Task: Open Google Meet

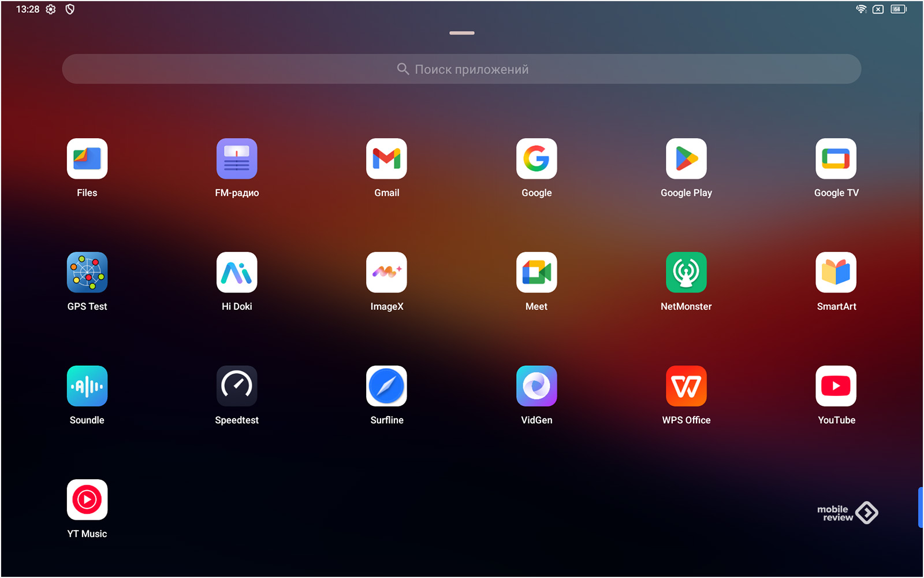Action: coord(536,272)
